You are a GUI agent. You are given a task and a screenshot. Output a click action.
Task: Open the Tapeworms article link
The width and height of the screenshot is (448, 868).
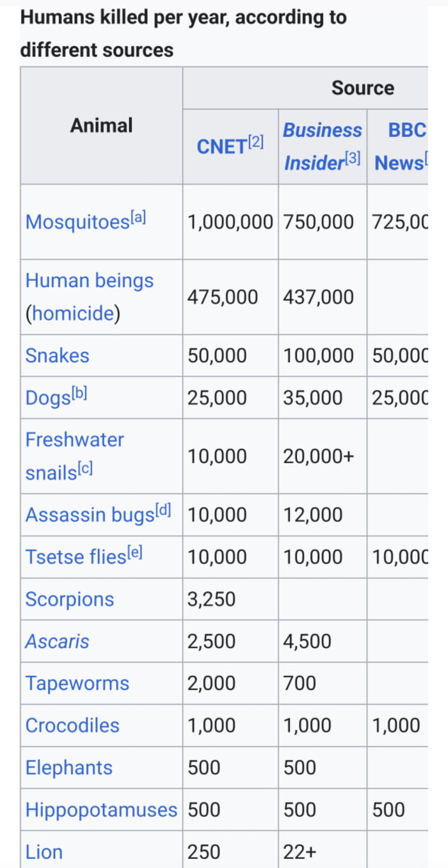click(x=77, y=684)
